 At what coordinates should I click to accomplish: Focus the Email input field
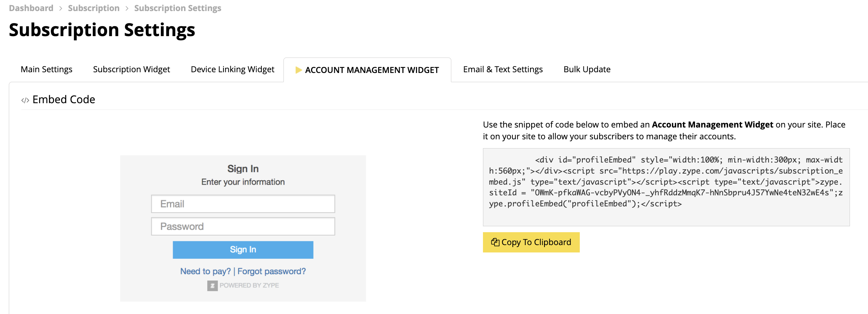243,204
